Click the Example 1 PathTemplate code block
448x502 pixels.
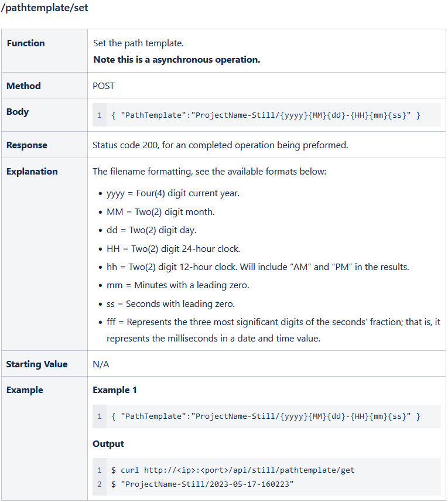click(x=266, y=416)
